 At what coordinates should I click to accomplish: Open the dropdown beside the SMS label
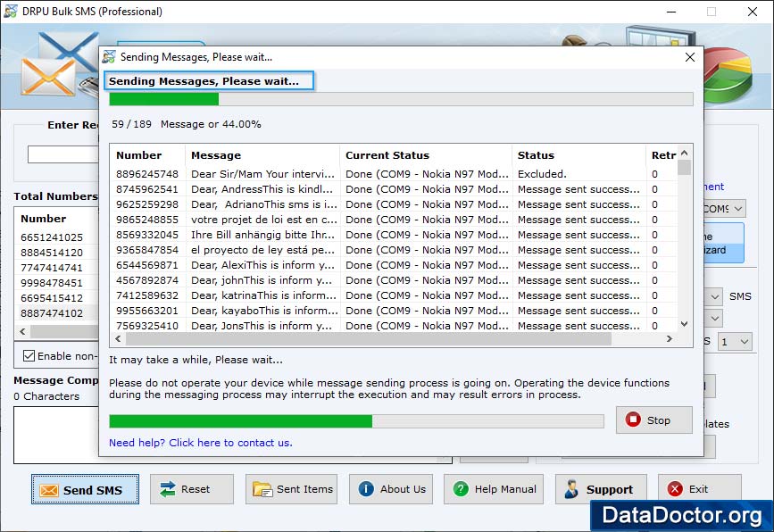click(714, 296)
